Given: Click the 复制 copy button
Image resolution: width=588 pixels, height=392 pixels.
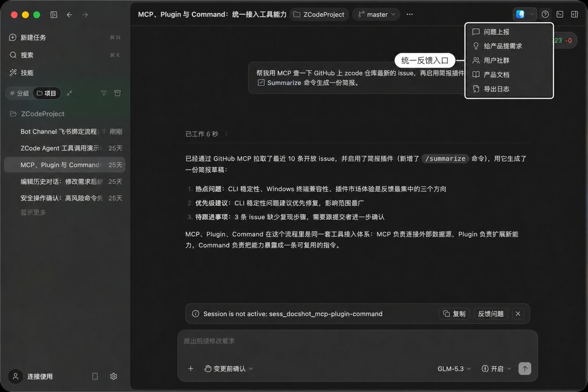Looking at the screenshot, I should point(454,314).
